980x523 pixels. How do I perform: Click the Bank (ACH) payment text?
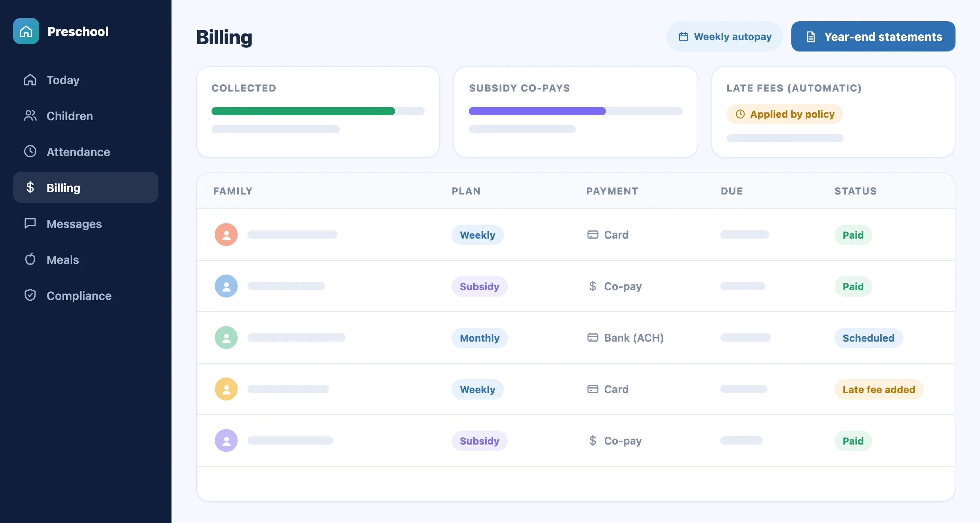point(634,338)
